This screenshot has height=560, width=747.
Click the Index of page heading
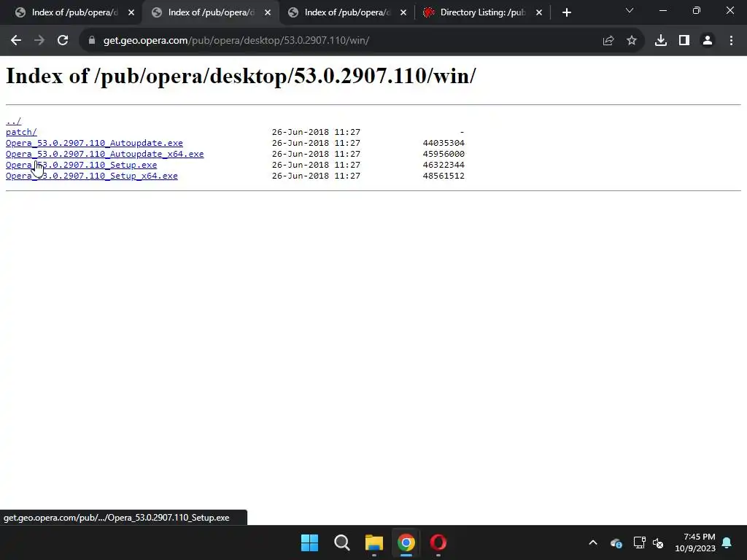pos(241,76)
